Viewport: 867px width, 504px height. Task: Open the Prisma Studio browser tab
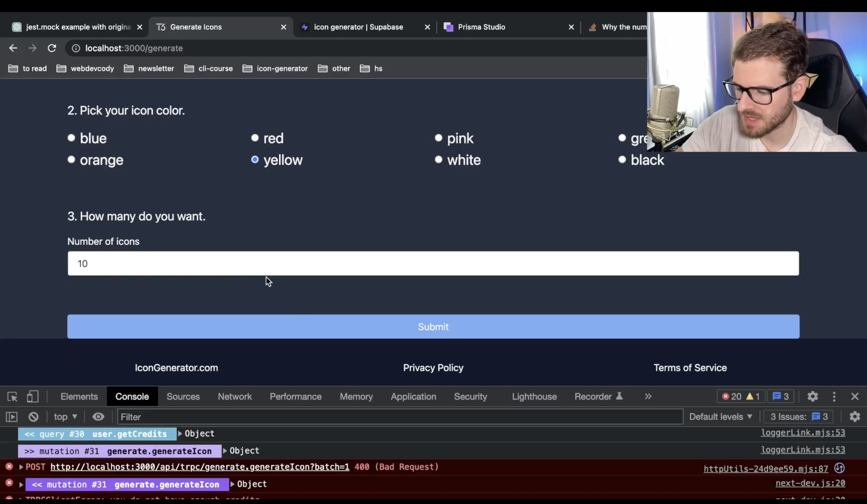(481, 27)
